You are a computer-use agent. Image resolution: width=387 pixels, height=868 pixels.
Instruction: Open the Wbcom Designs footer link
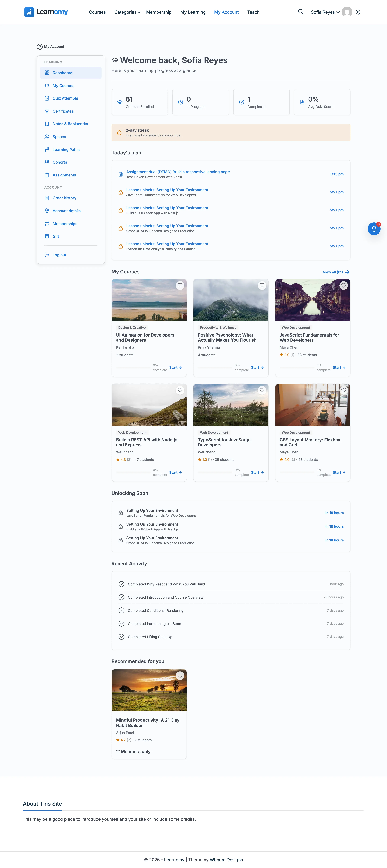226,860
